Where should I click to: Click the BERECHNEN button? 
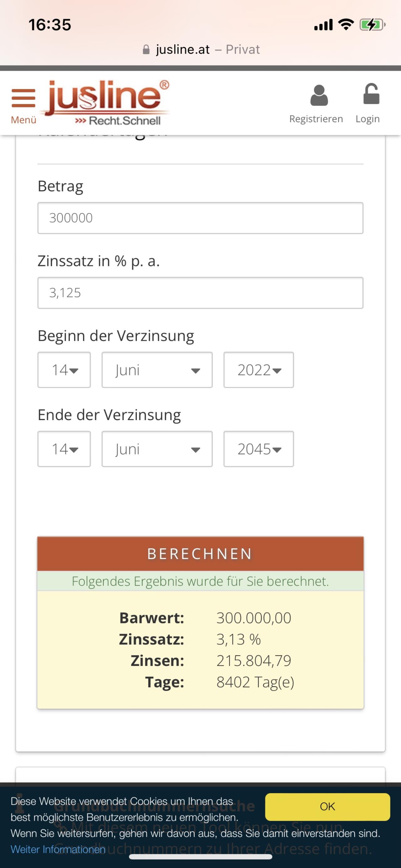pyautogui.click(x=200, y=554)
